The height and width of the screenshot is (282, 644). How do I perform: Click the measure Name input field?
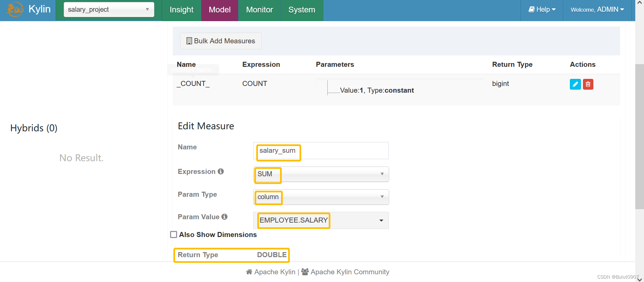pos(321,150)
